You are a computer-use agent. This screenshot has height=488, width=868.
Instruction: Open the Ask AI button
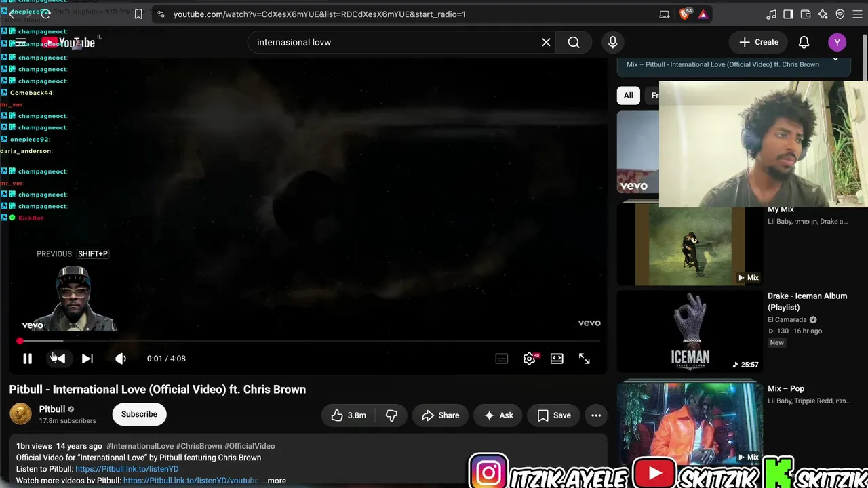(x=498, y=415)
